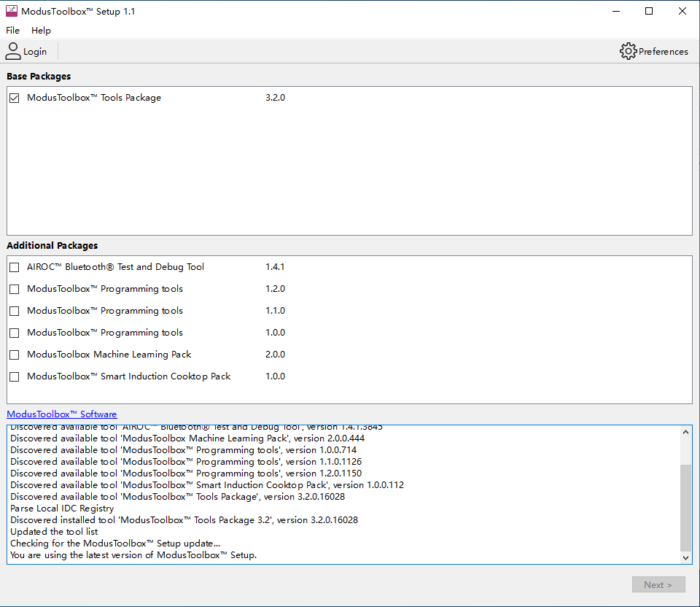The width and height of the screenshot is (700, 607).
Task: Click the ModusToolbox Software link
Action: click(61, 414)
